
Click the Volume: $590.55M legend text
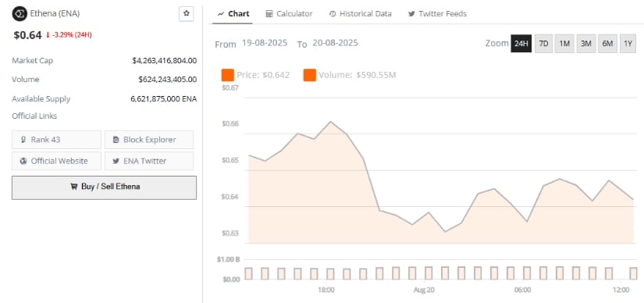coord(358,75)
